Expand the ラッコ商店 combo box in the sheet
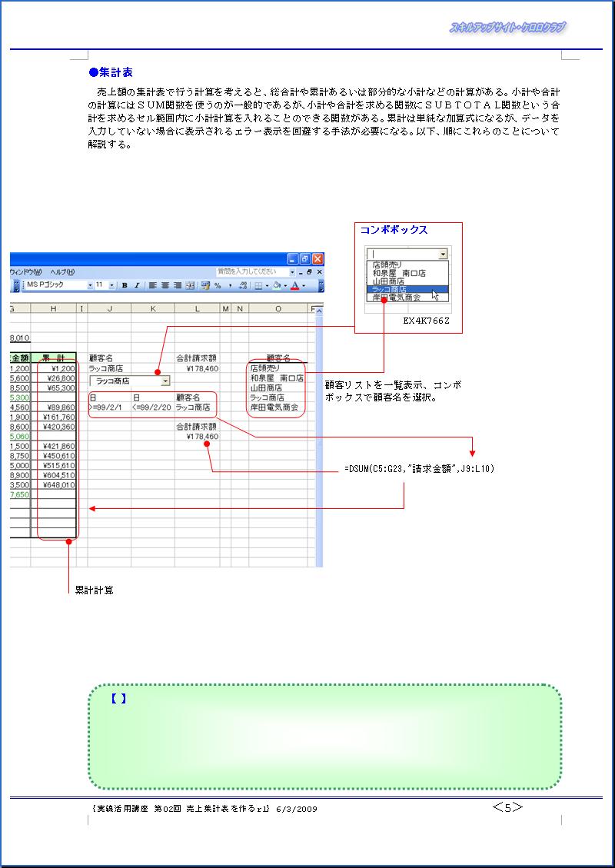The width and height of the screenshot is (615, 868). pos(165,381)
